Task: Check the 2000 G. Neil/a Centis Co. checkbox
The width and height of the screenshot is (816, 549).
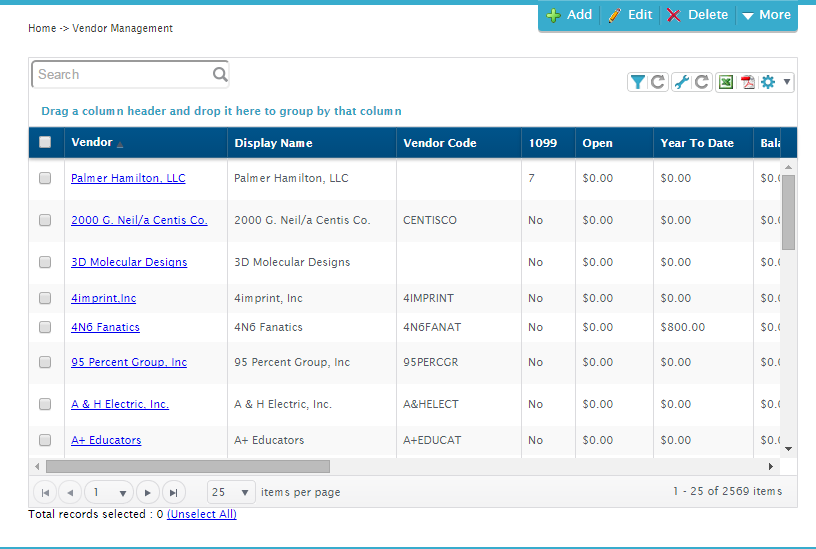Action: 45,220
